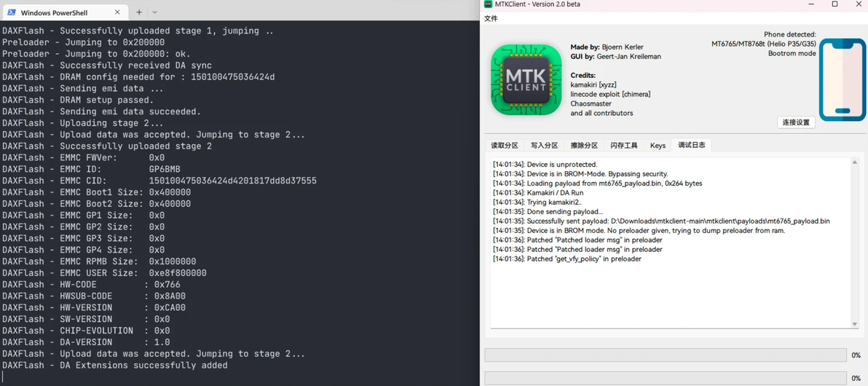Click terminal line 'DA-VERSION : 1.0'
The height and width of the screenshot is (386, 868).
(x=86, y=342)
